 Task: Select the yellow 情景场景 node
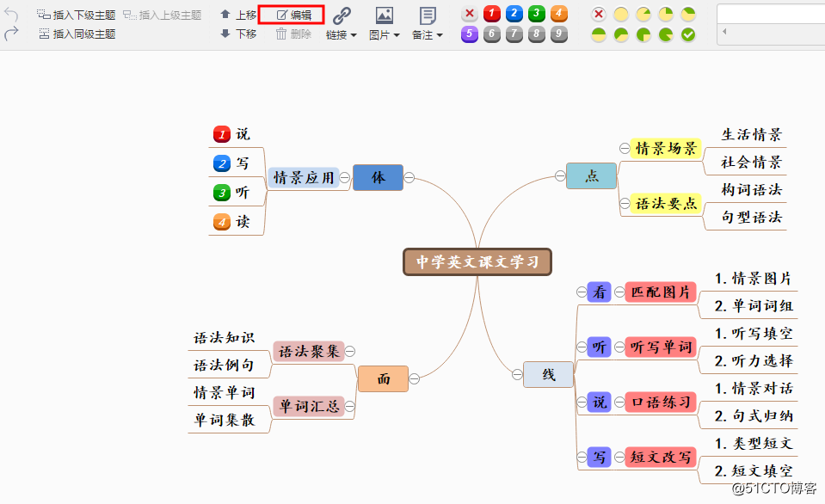pos(666,148)
